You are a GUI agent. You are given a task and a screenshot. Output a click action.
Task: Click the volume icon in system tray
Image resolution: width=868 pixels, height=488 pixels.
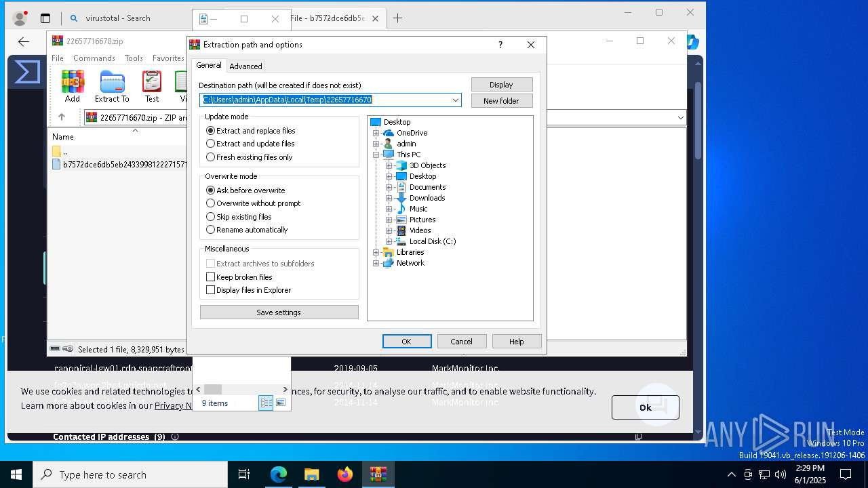pyautogui.click(x=781, y=474)
